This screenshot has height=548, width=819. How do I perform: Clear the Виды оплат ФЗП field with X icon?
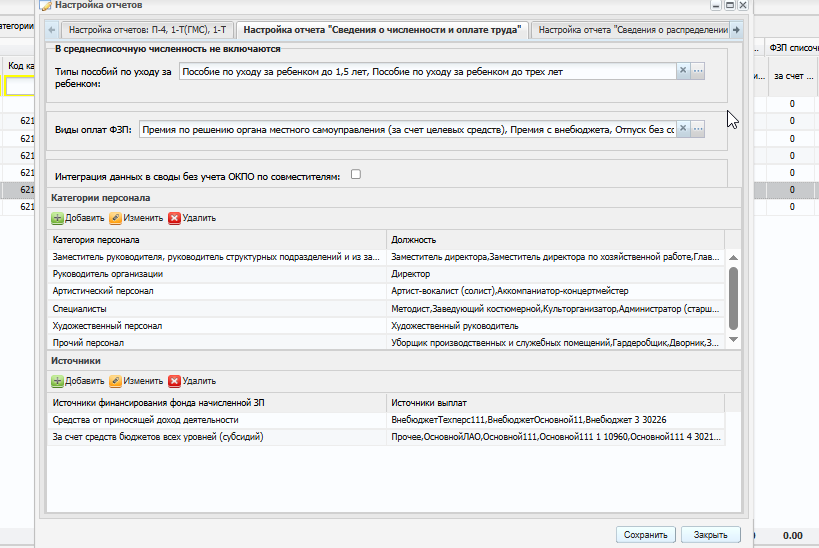point(684,129)
